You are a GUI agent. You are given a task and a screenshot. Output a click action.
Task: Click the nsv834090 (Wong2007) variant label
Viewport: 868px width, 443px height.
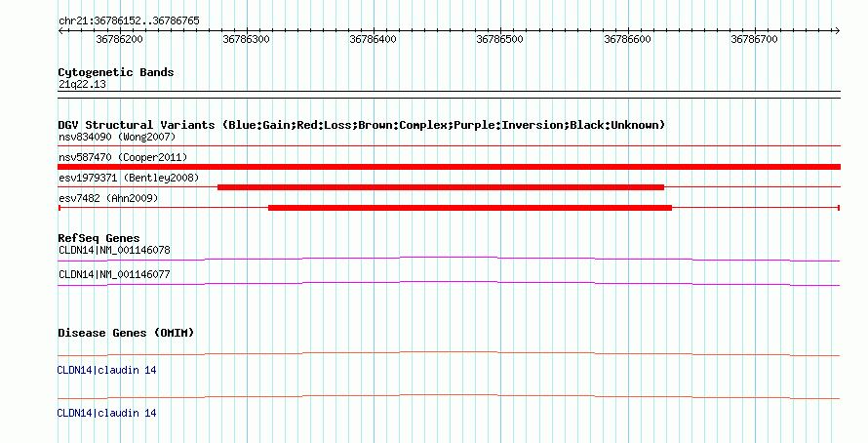(x=117, y=137)
